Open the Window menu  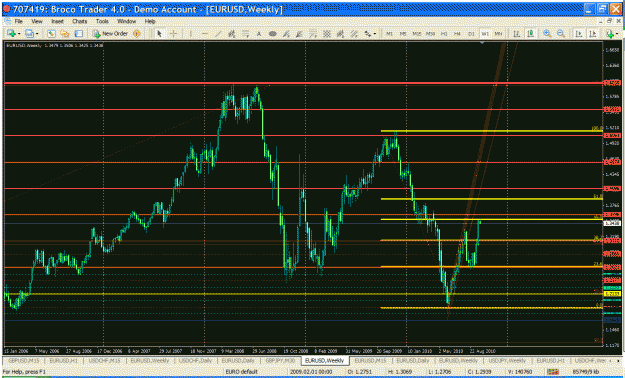(x=126, y=21)
